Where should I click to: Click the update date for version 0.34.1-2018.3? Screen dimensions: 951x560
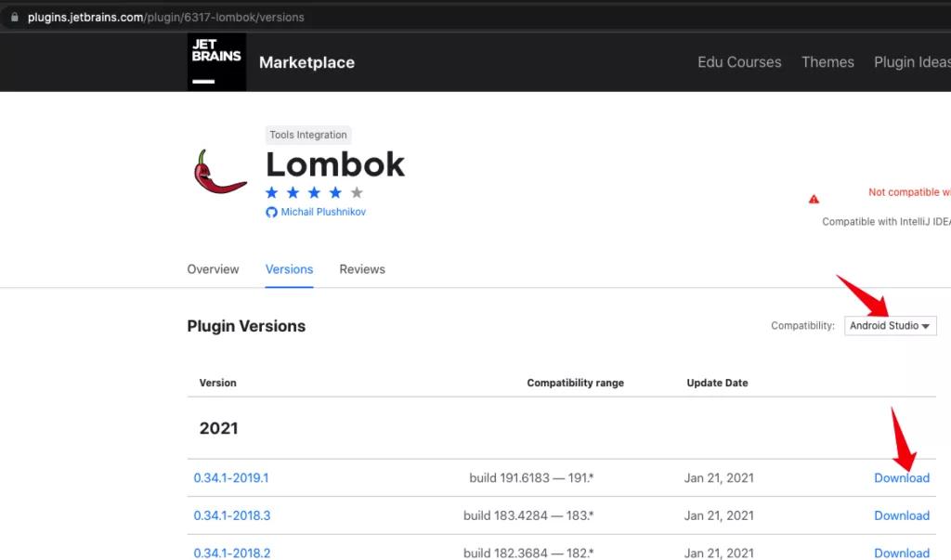(x=719, y=515)
